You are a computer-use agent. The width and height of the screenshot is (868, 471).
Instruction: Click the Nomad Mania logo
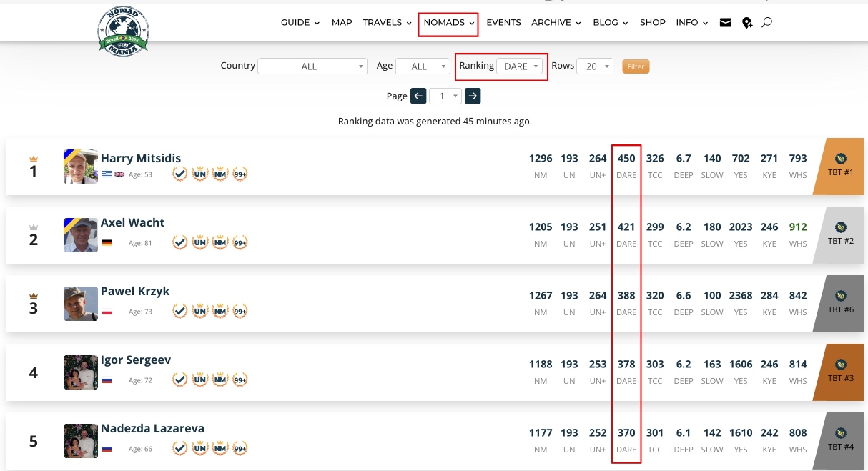click(x=123, y=30)
